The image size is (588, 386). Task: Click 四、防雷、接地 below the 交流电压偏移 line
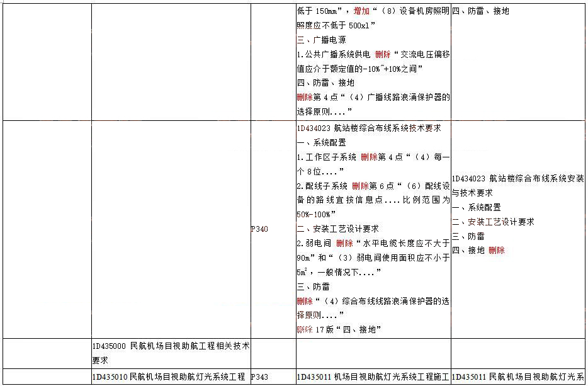tap(325, 83)
